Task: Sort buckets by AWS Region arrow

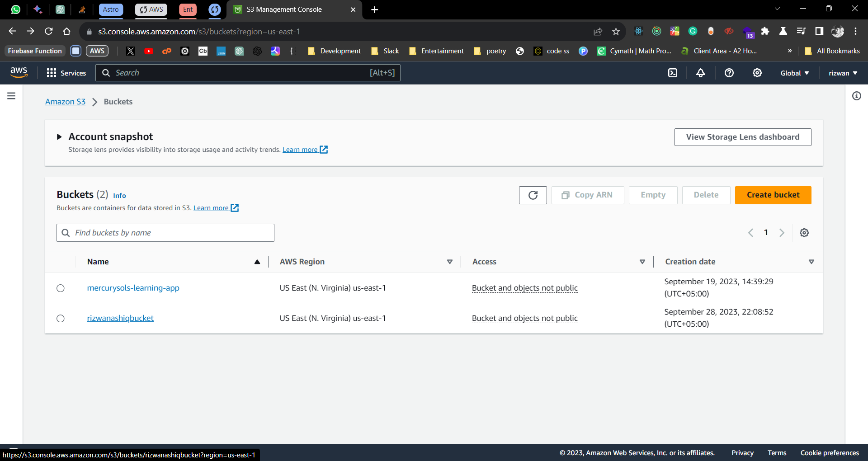Action: point(450,262)
